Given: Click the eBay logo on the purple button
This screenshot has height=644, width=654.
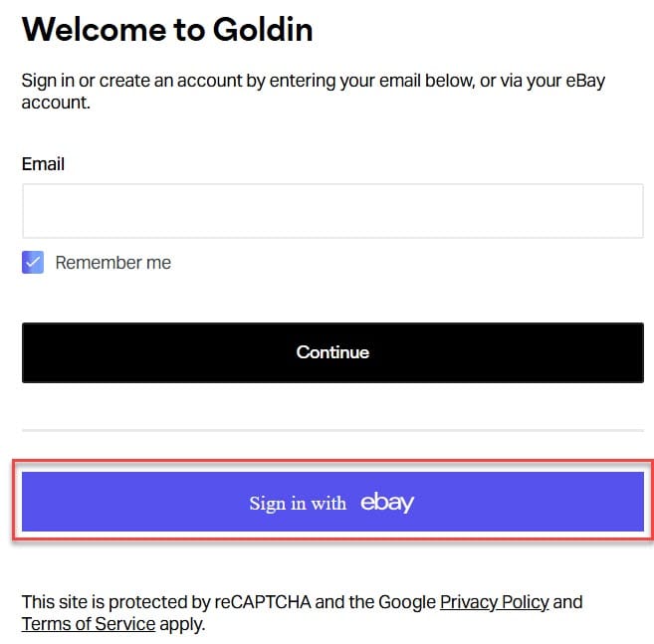Looking at the screenshot, I should click(387, 502).
